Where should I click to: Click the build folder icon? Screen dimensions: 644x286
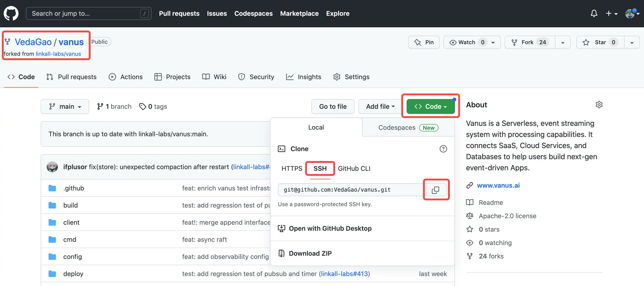[x=52, y=205]
